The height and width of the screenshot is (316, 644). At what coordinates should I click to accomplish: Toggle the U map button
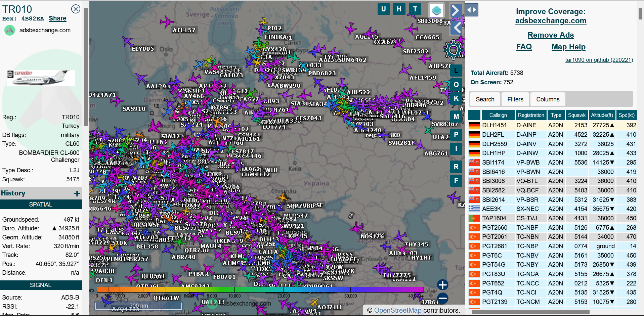[383, 9]
